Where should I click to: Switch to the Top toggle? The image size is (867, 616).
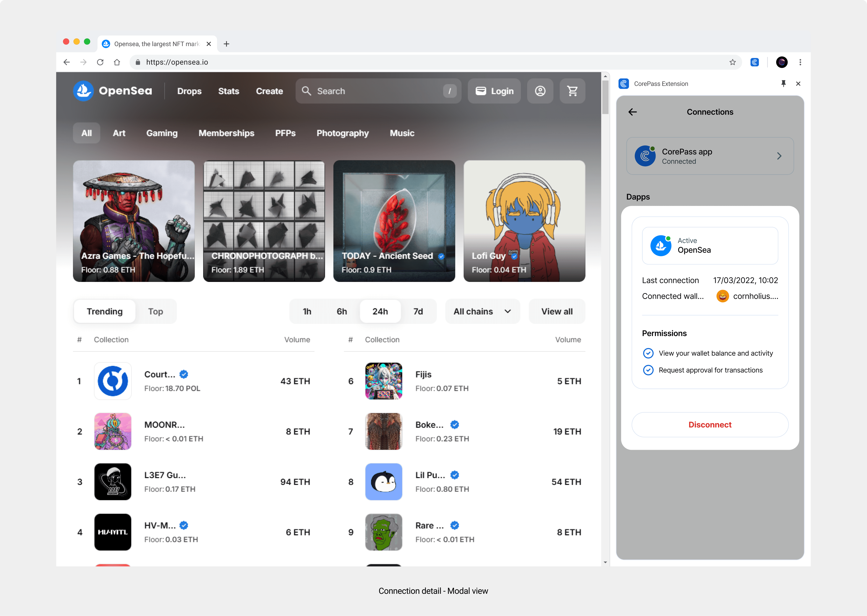(x=155, y=311)
